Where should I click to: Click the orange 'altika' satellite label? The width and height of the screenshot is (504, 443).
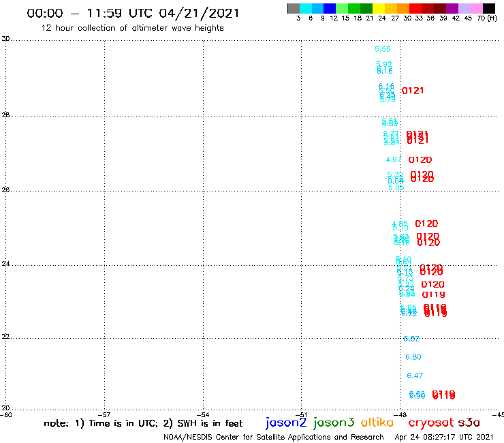click(377, 423)
